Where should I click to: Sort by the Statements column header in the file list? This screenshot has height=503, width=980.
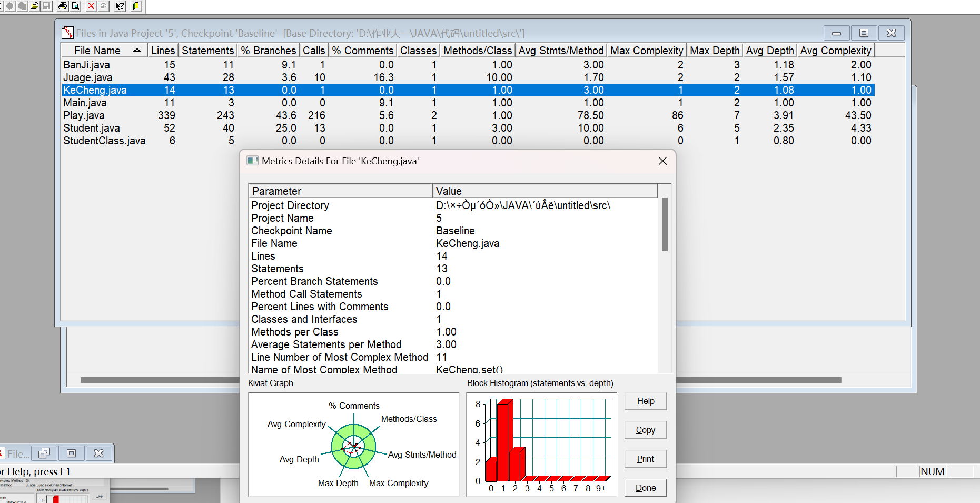pyautogui.click(x=207, y=51)
